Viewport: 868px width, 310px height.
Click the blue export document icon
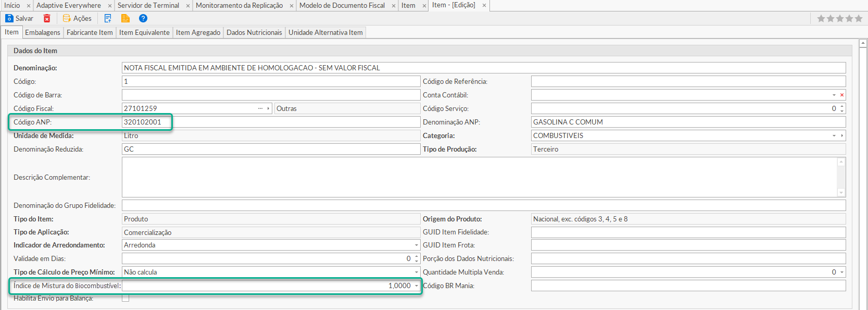[x=108, y=18]
